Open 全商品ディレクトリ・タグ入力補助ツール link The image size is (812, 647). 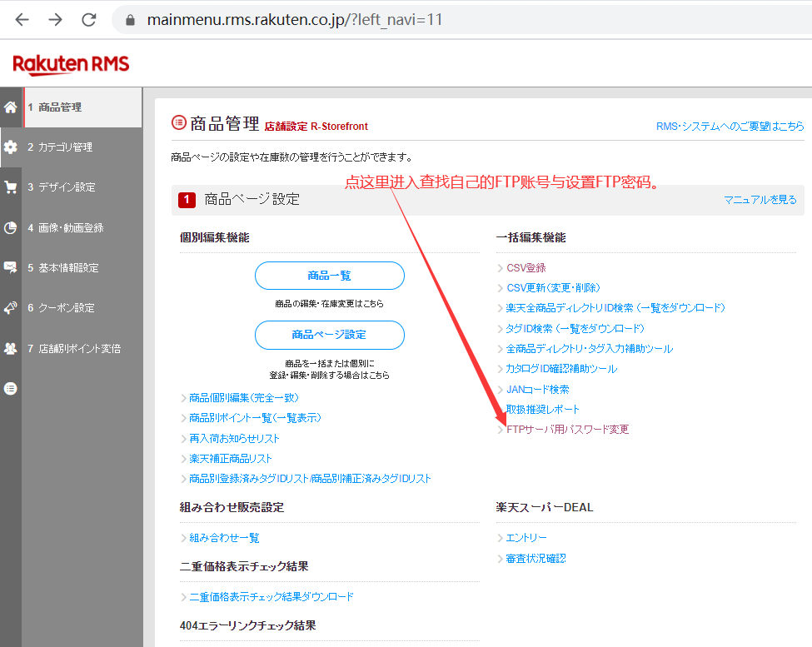tap(590, 349)
